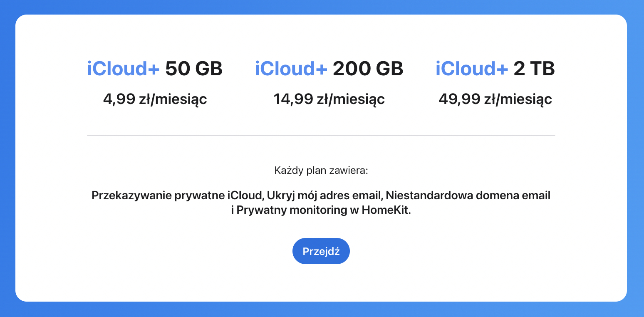Click the bold "200 GB" storage size
Viewport: 644px width, 317px height.
click(368, 69)
